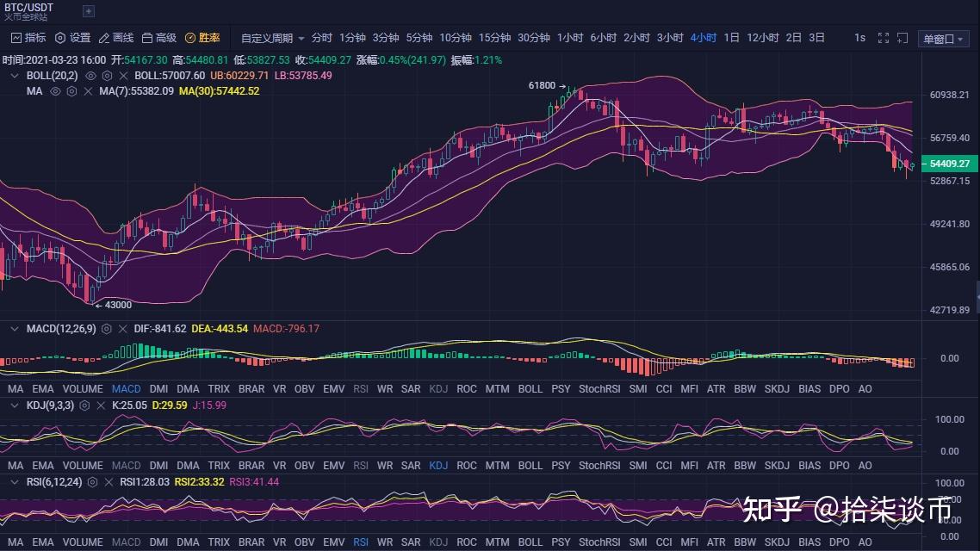Click the screenshot capture icon

902,38
